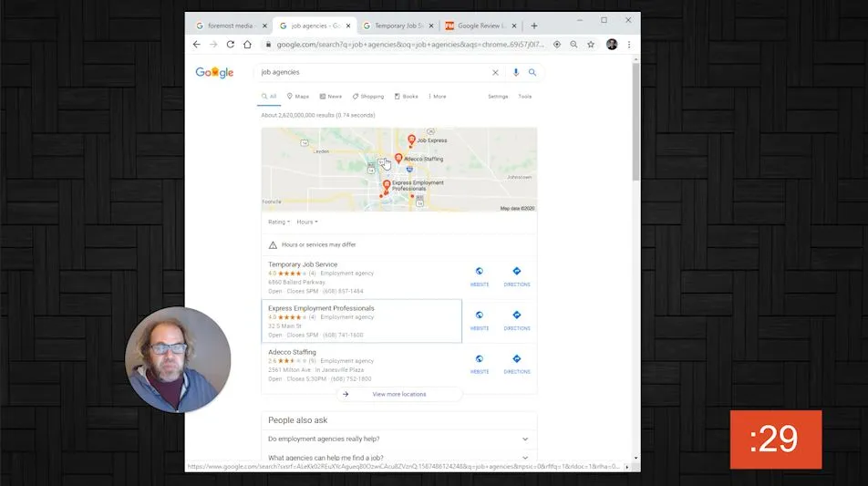
Task: Click the browser forward arrow
Action: (x=213, y=45)
